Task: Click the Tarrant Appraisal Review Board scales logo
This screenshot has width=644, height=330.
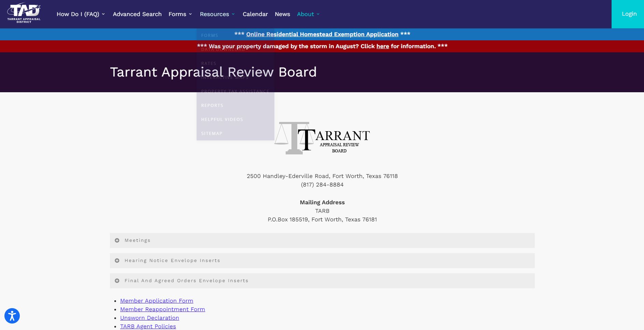Action: coord(322,138)
